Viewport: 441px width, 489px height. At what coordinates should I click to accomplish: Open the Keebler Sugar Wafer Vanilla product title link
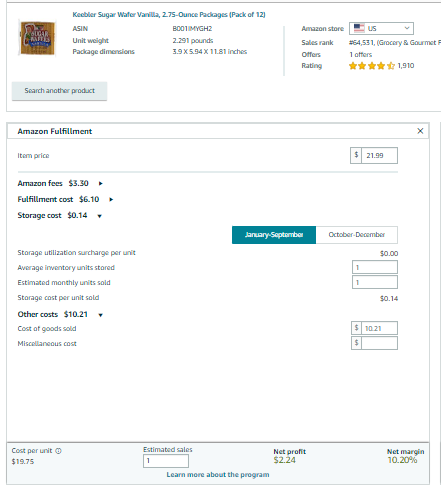[169, 15]
